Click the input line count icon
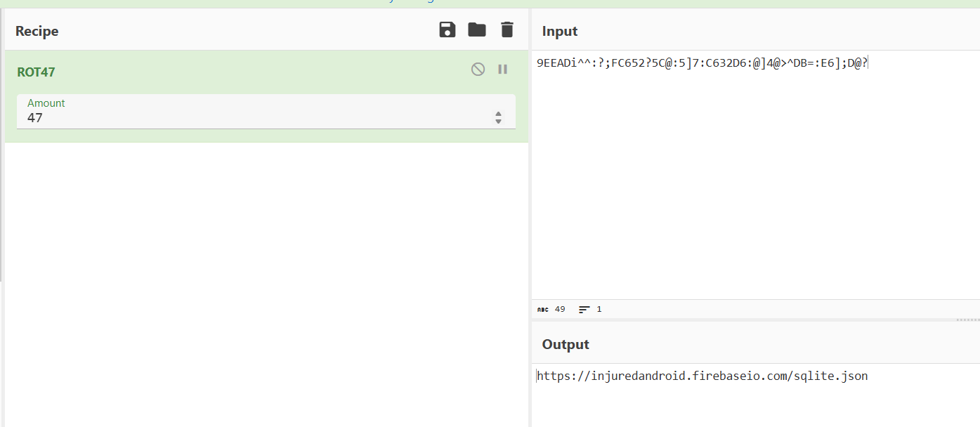 coord(584,309)
